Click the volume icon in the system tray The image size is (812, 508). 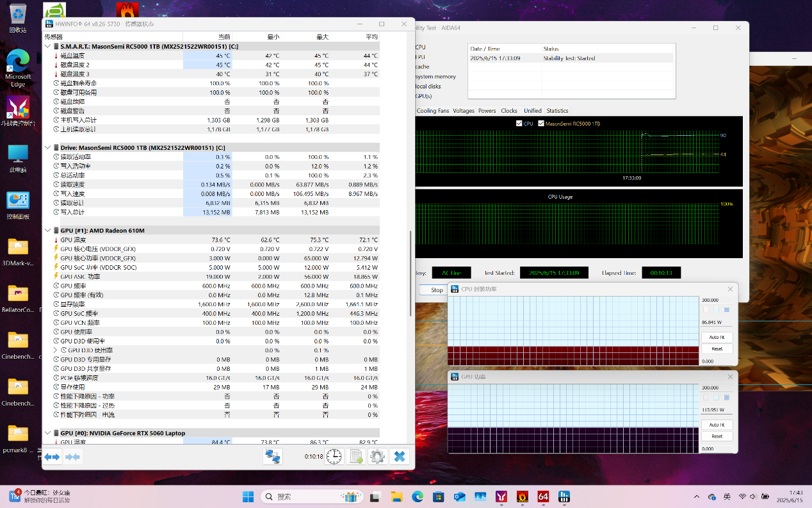(753, 496)
